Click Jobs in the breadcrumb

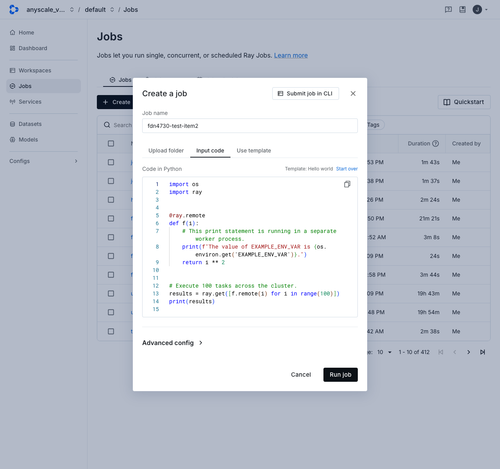coord(131,10)
